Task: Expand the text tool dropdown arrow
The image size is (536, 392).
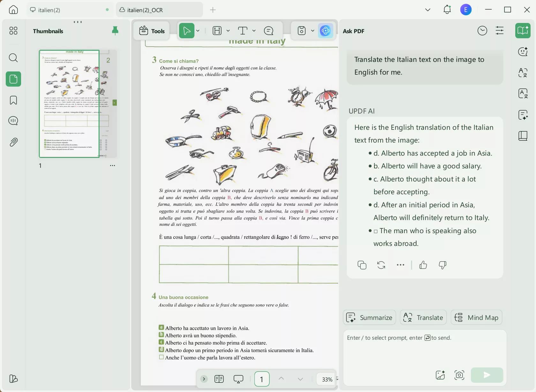Action: click(x=254, y=31)
